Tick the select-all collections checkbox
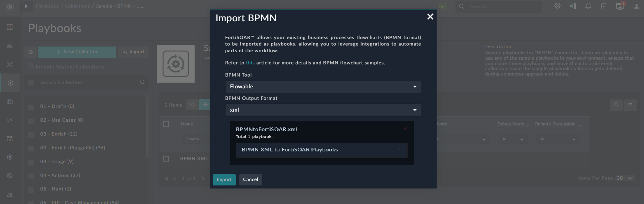The height and width of the screenshot is (204, 644). coord(31,82)
